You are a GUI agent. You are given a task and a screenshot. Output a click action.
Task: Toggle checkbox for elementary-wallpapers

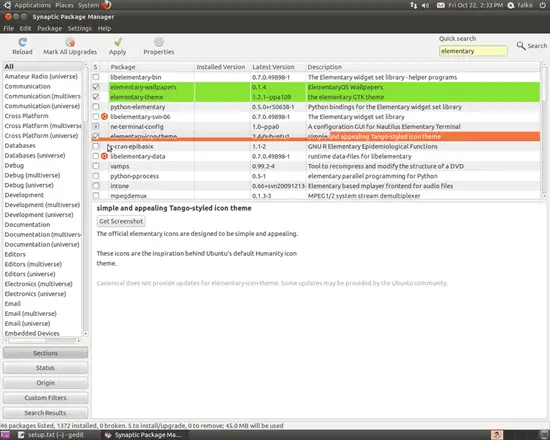[96, 87]
